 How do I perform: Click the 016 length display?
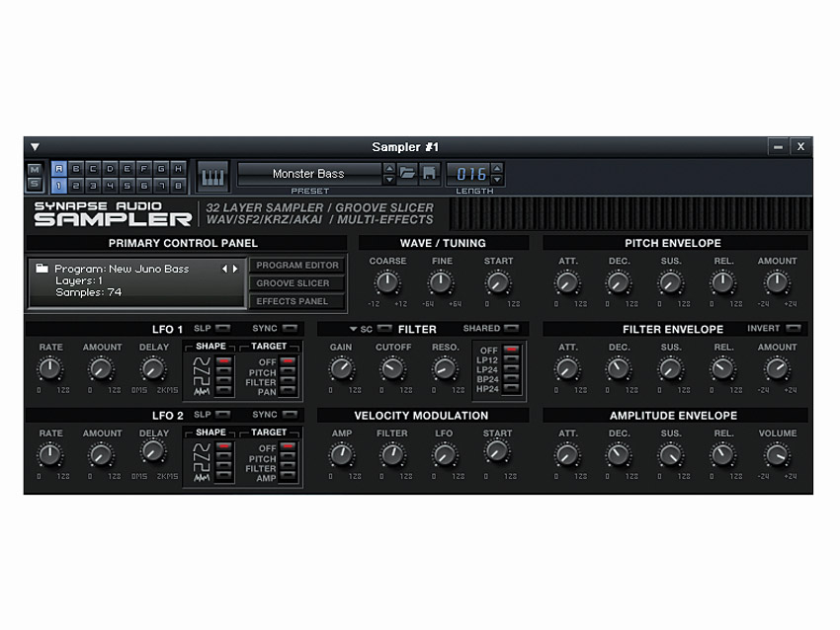469,174
